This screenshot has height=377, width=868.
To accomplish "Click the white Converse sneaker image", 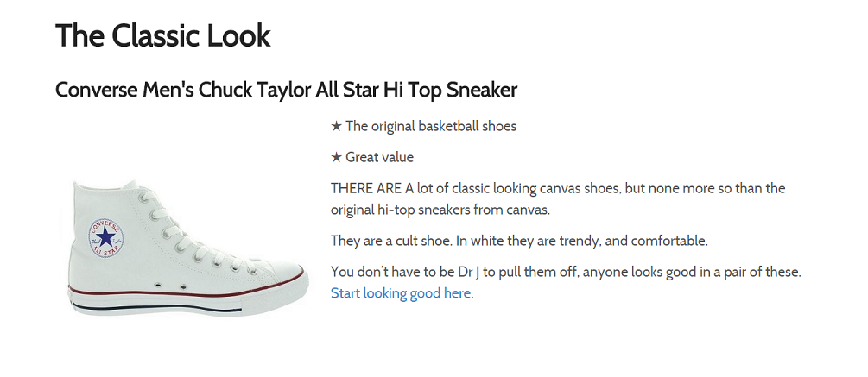I will [188, 249].
